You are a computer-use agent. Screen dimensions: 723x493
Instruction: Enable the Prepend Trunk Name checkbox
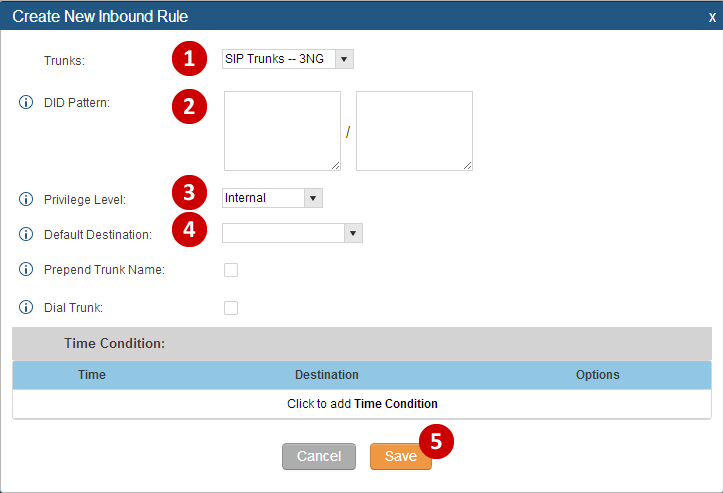tap(231, 270)
